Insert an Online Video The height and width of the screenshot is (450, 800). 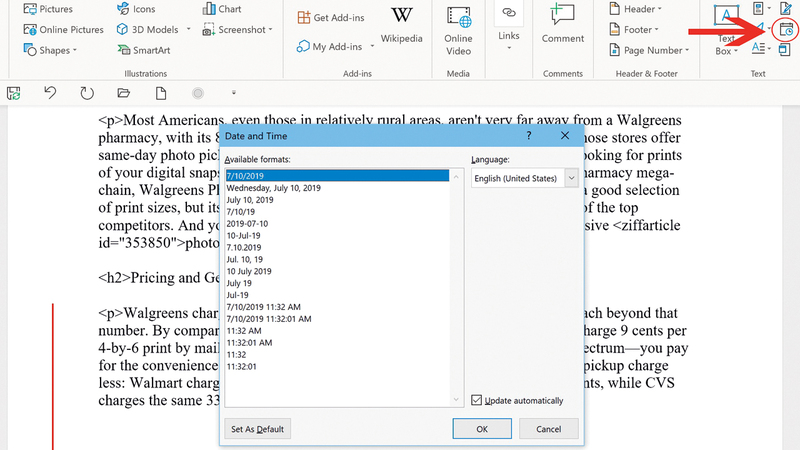tap(458, 28)
